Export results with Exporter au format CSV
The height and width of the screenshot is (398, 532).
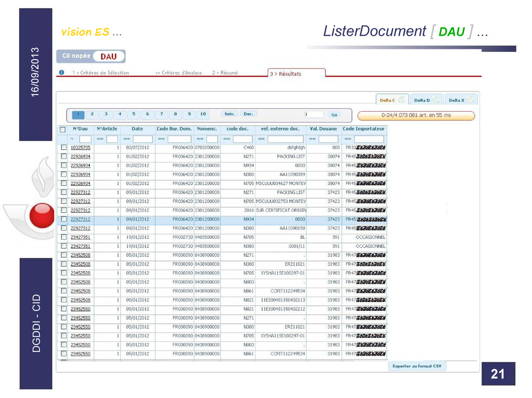coord(417,366)
